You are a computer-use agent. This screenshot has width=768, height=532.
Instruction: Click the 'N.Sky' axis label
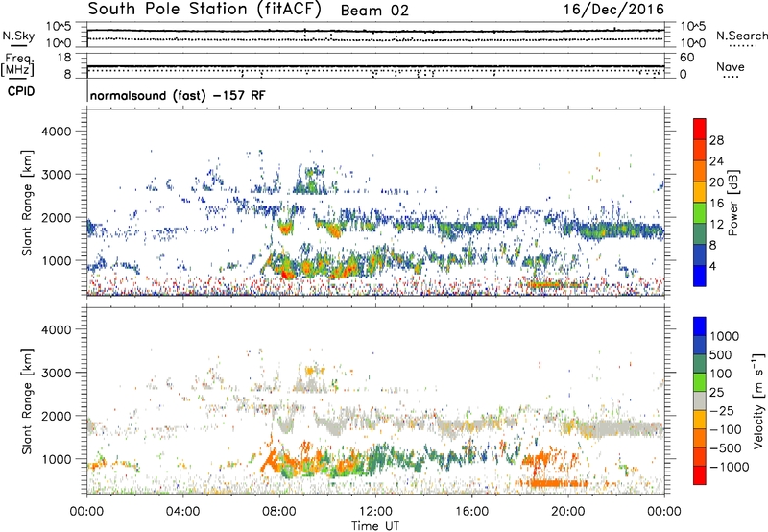[18, 36]
